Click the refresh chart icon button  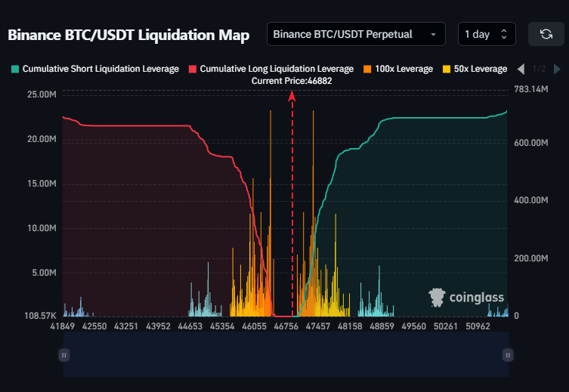pyautogui.click(x=546, y=34)
